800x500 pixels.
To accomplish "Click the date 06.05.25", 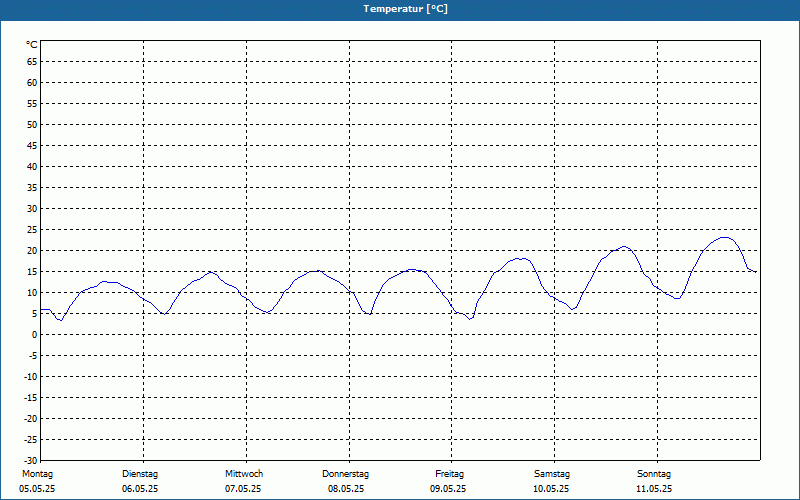I will point(140,489).
